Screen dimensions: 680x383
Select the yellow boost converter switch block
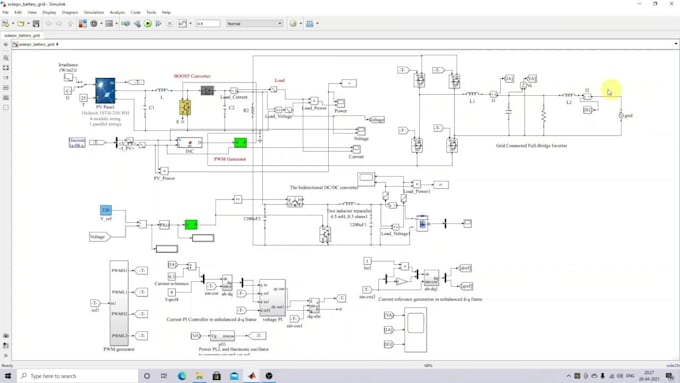pyautogui.click(x=185, y=108)
